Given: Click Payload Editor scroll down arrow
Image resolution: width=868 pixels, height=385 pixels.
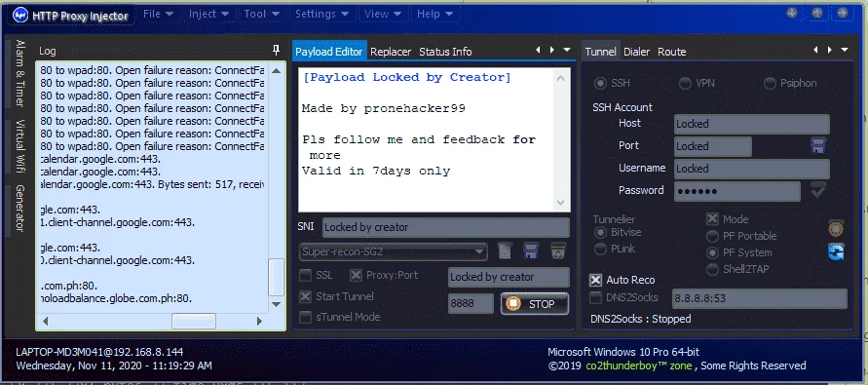Looking at the screenshot, I should [x=561, y=203].
